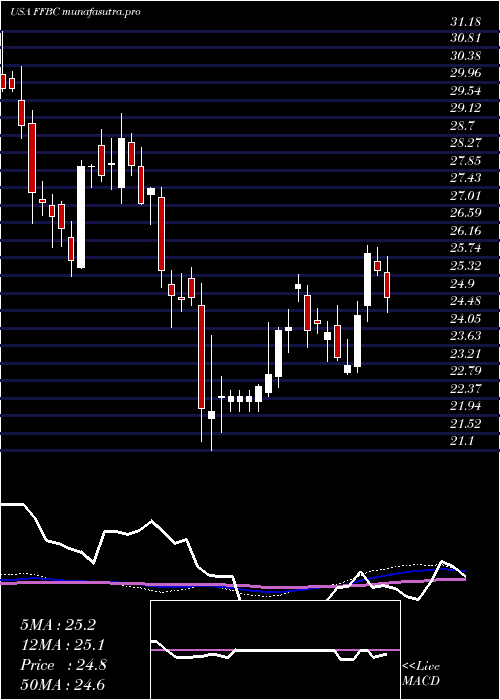Click the 25.74 price level label

pos(465,249)
